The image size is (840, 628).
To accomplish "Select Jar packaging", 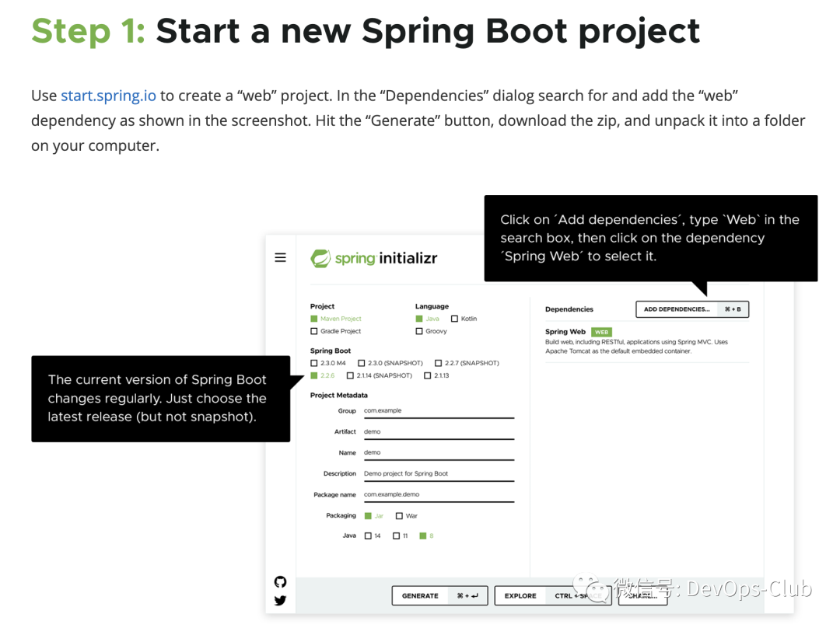I will coord(374,516).
